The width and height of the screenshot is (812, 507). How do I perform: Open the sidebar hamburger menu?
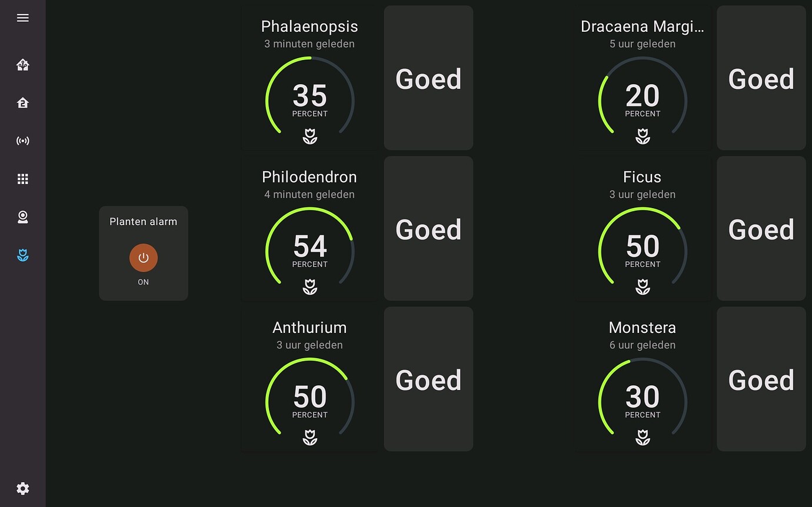[22, 18]
